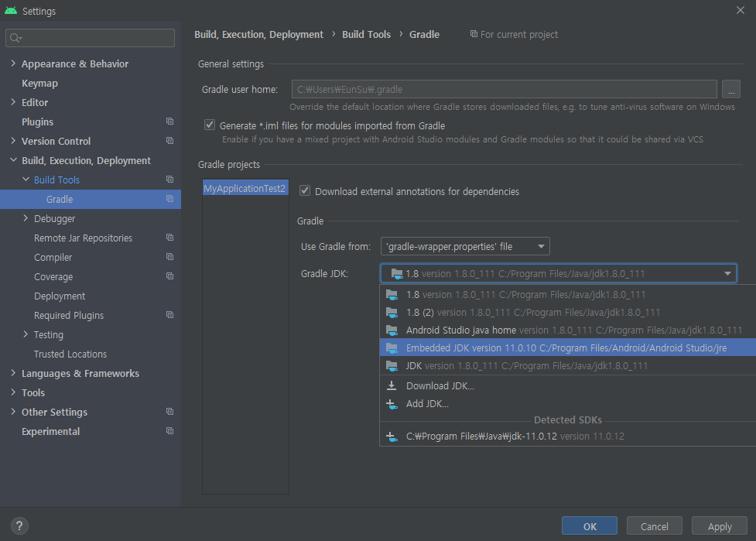Expand the Version Control section
The width and height of the screenshot is (756, 541).
pyautogui.click(x=13, y=140)
